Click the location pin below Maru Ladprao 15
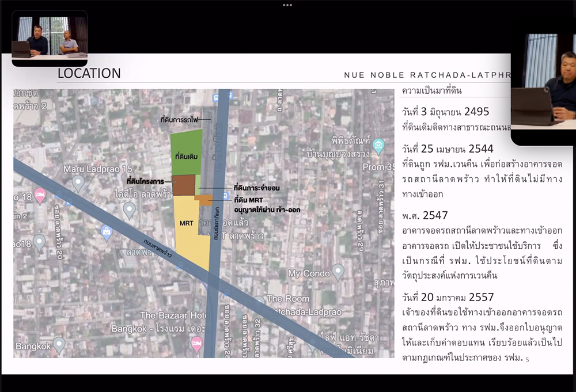The width and height of the screenshot is (576, 392). click(129, 210)
